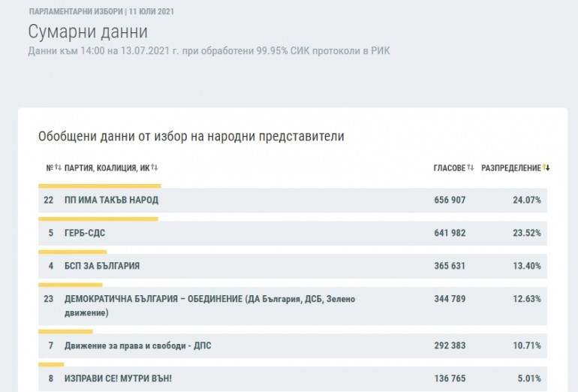Click votes value 365 631
Screen dimensions: 578x392
[x=450, y=266]
